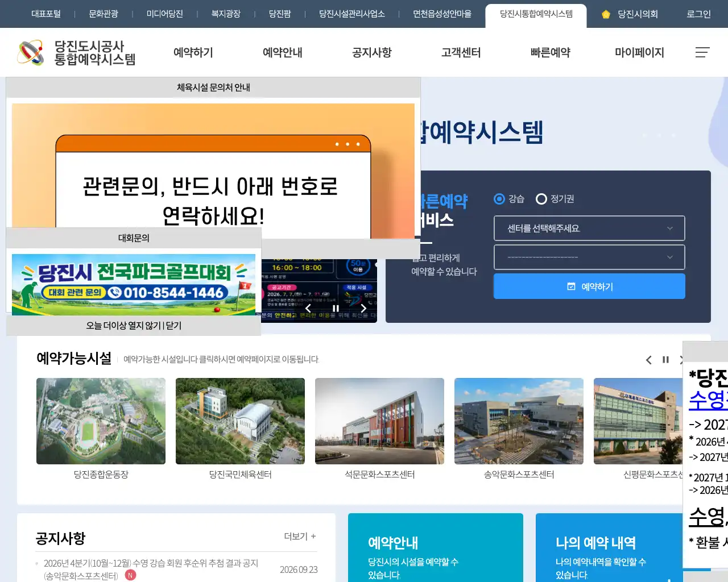Open the hamburger menu icon

702,52
